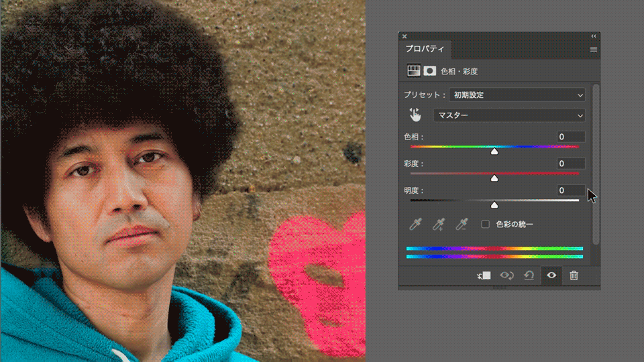Click the 明度 value field
644x362 pixels.
coord(571,190)
